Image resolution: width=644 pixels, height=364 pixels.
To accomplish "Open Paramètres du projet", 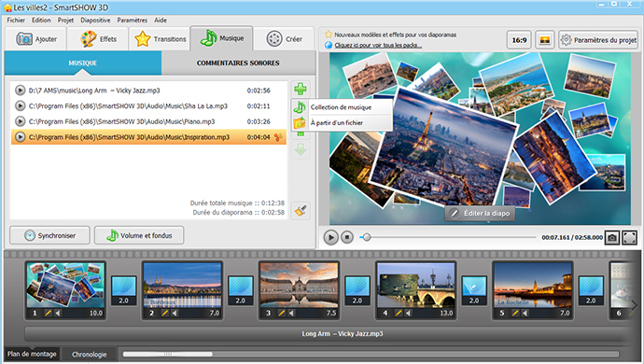I will tap(598, 40).
